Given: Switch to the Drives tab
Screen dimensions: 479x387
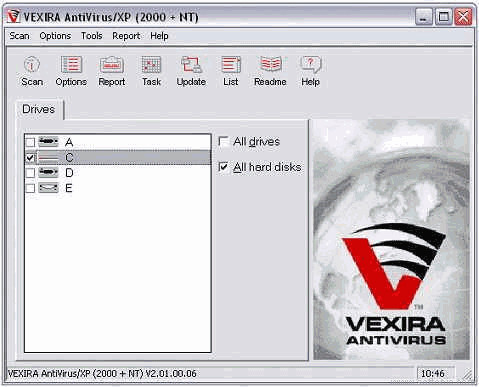Looking at the screenshot, I should [x=39, y=109].
